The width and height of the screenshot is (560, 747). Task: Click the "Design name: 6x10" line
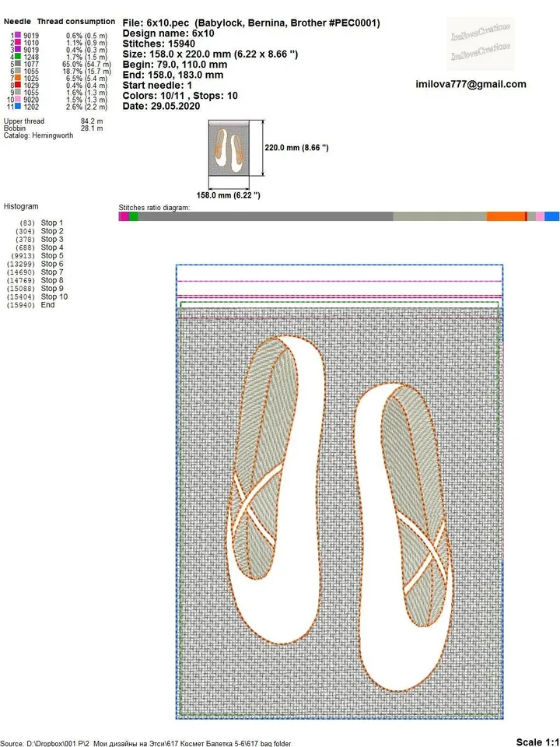[169, 33]
